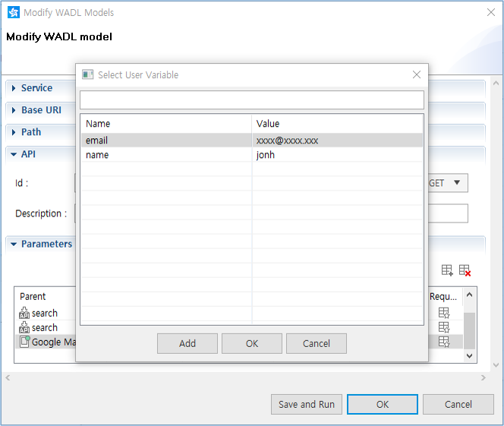Click the Google Ma document icon
This screenshot has width=504, height=426.
(24, 342)
